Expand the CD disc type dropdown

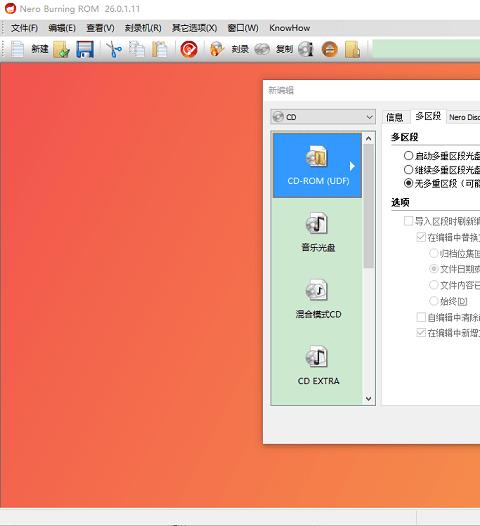click(323, 117)
